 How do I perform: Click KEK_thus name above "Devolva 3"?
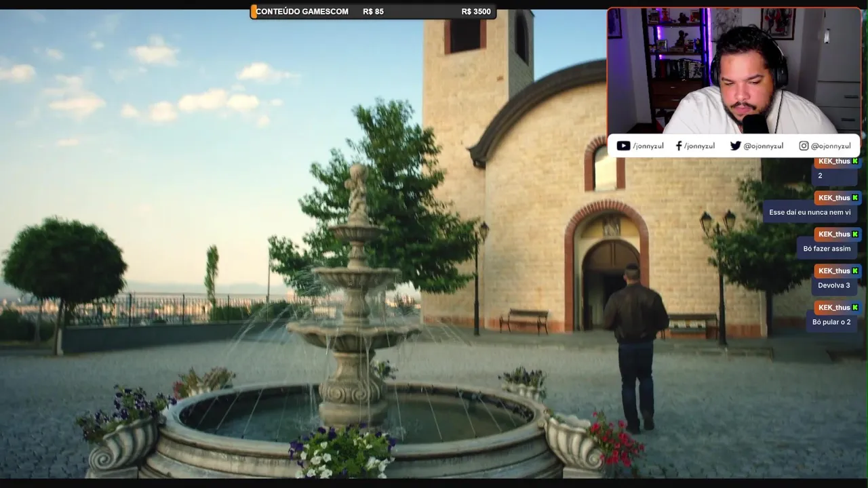coord(834,270)
